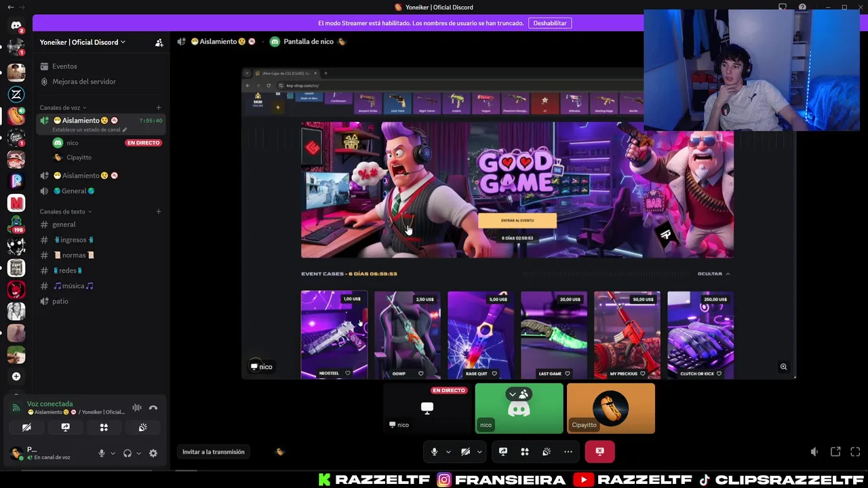Image resolution: width=868 pixels, height=488 pixels.
Task: Collapse participants toggle above nico tile
Action: (519, 394)
